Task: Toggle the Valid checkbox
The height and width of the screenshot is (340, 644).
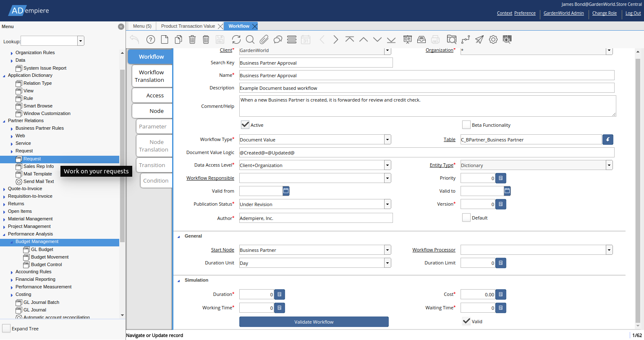Action: (x=466, y=321)
